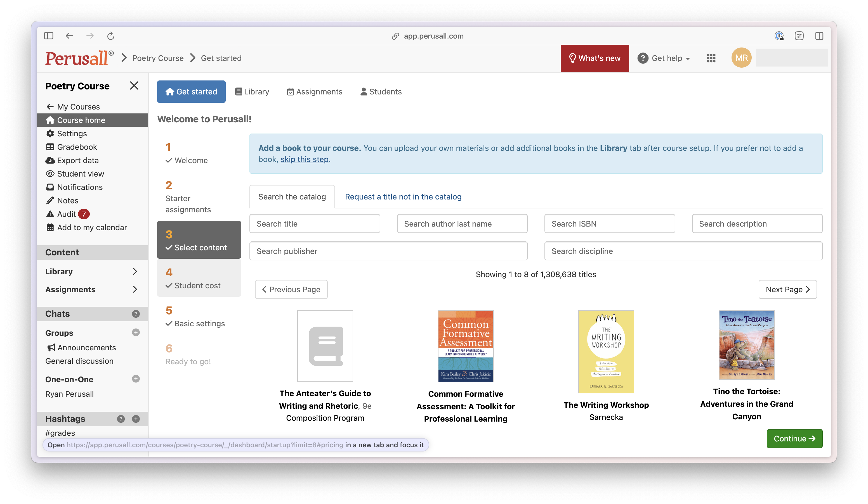Open the privacy shield icon in toolbar

779,36
